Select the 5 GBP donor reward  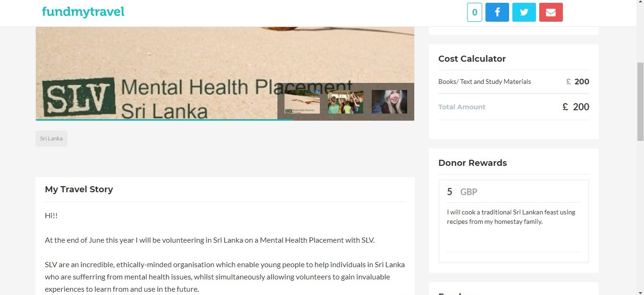click(x=514, y=221)
